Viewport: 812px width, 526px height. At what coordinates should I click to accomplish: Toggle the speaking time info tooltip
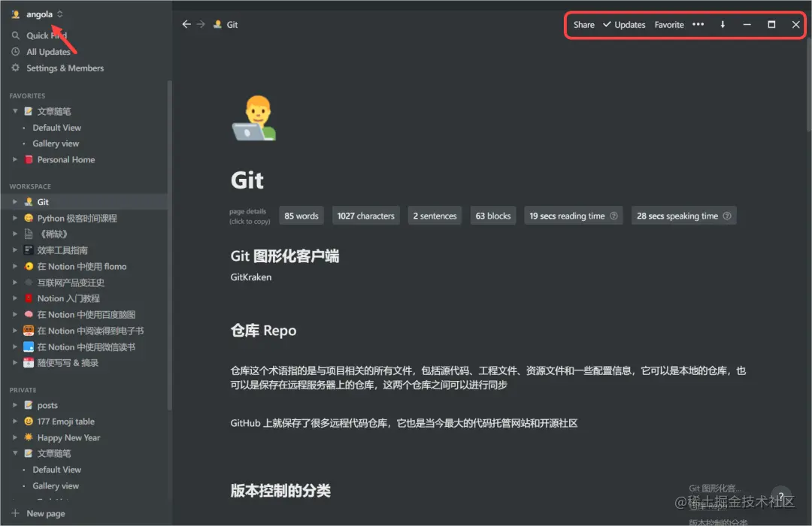(726, 216)
